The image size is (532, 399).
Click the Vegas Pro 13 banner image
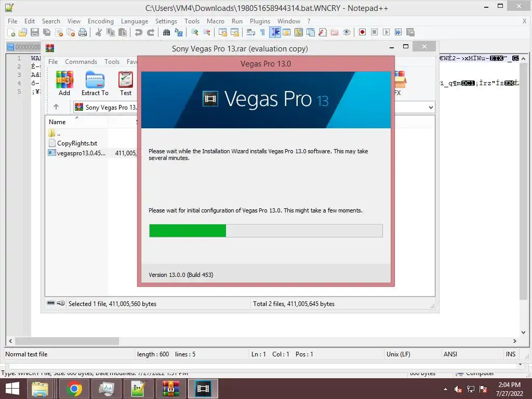tap(265, 100)
